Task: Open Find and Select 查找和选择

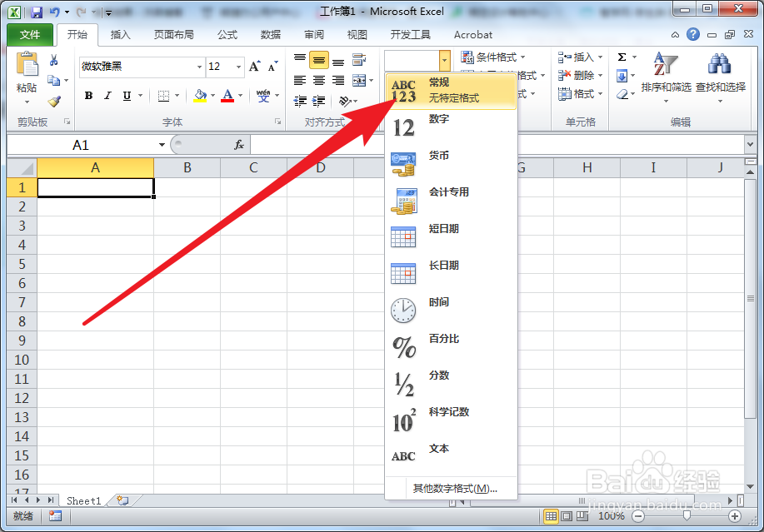Action: tap(720, 77)
